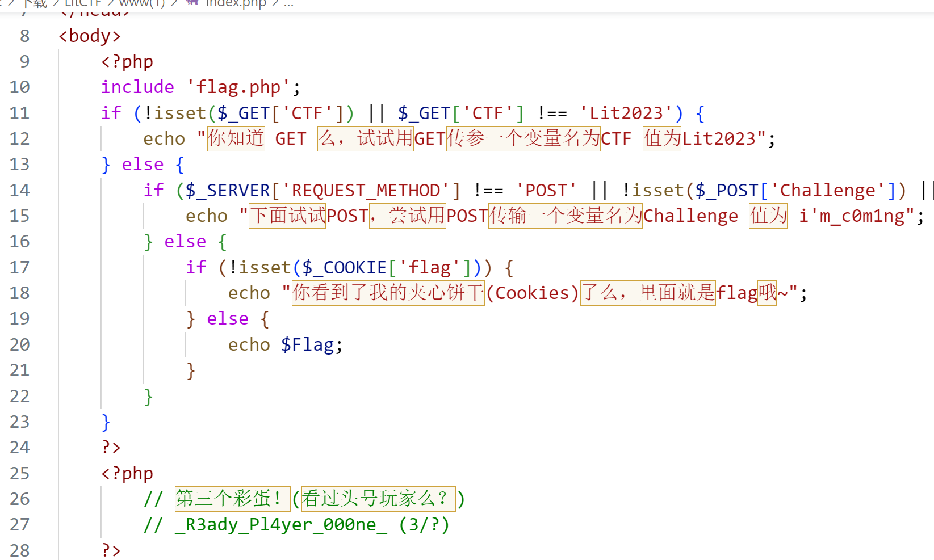Click the 'Lit2023' string on line 11
The image size is (934, 560).
pyautogui.click(x=626, y=113)
